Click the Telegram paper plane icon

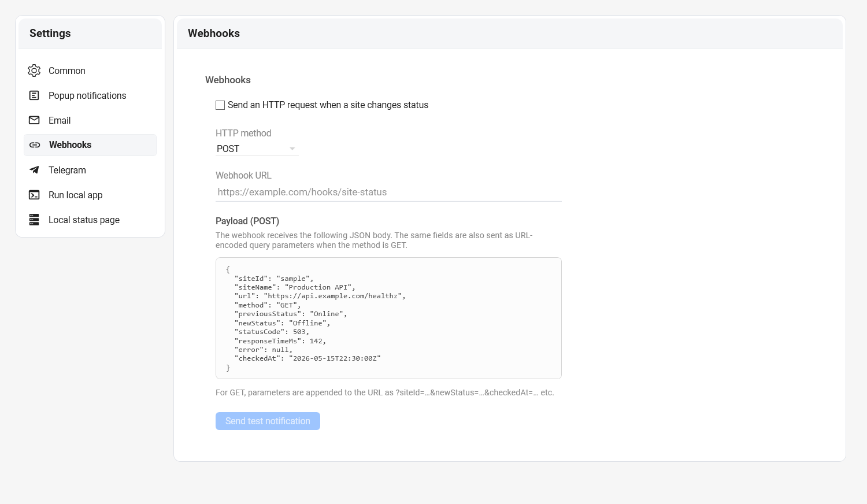[34, 170]
